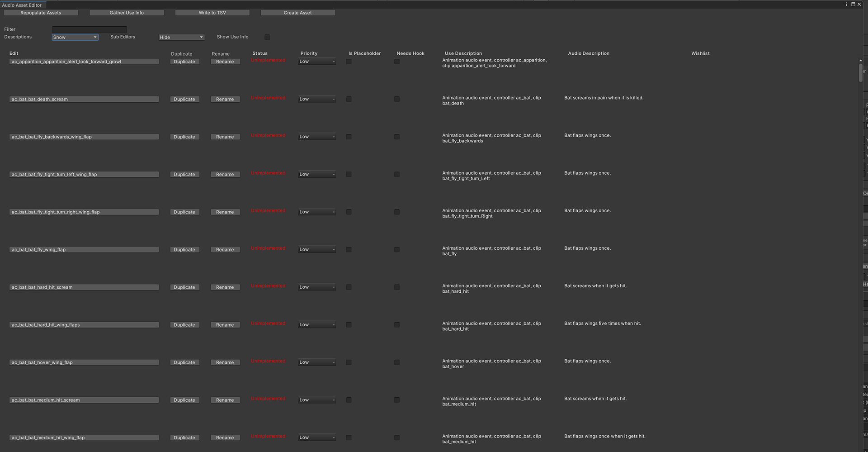Click the 'Bat screams in pain when it is killed.' description
Image resolution: width=868 pixels, height=452 pixels.
point(604,98)
